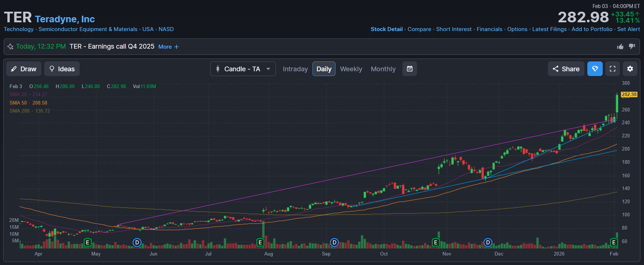Open Semiconductor Equipment & Materials industry link

point(88,29)
